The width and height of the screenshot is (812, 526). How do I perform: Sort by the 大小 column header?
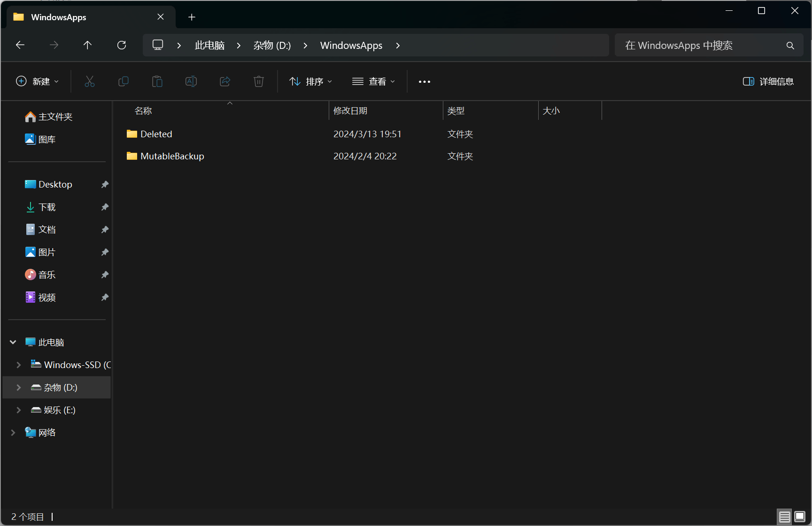[570, 111]
